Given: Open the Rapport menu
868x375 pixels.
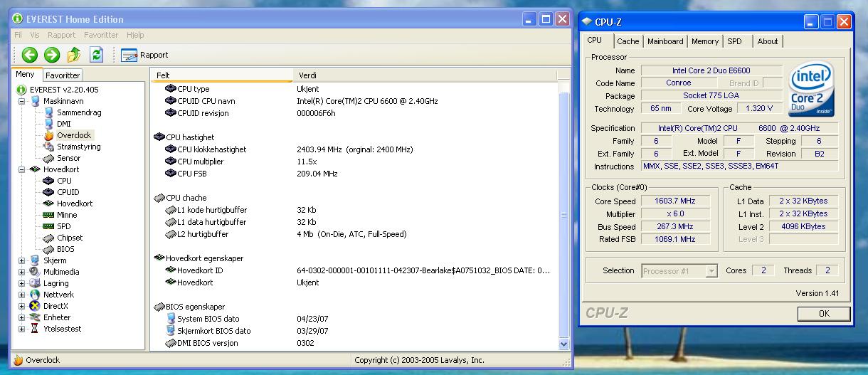Looking at the screenshot, I should tap(61, 35).
